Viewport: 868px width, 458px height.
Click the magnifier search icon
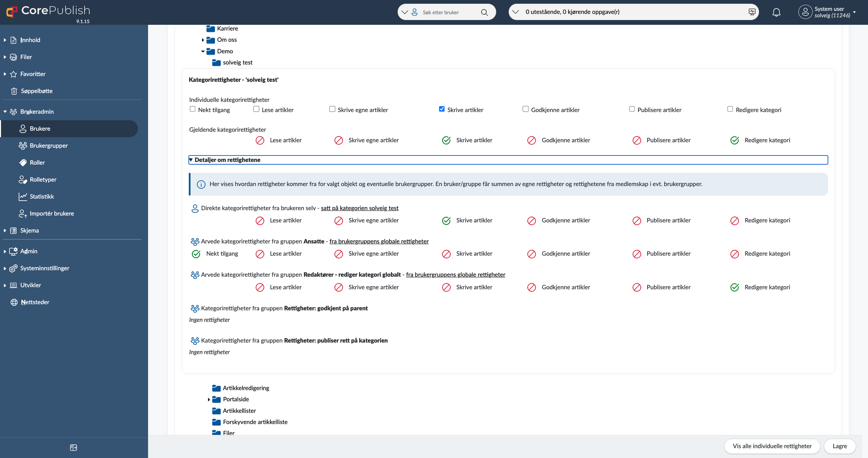click(484, 12)
